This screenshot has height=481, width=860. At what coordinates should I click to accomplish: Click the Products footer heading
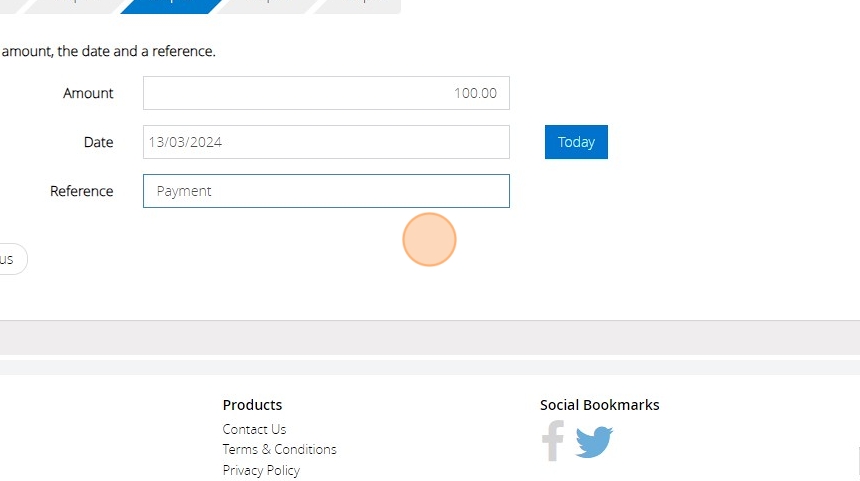[252, 405]
